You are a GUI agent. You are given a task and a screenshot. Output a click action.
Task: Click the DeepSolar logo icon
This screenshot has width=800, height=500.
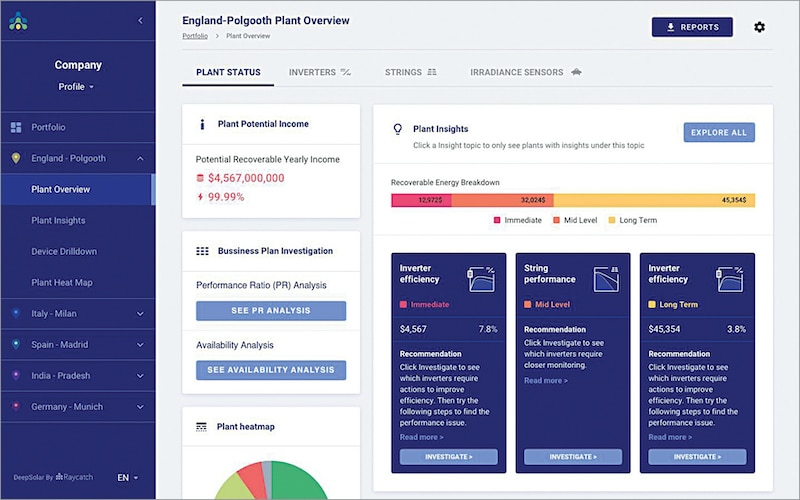(18, 21)
